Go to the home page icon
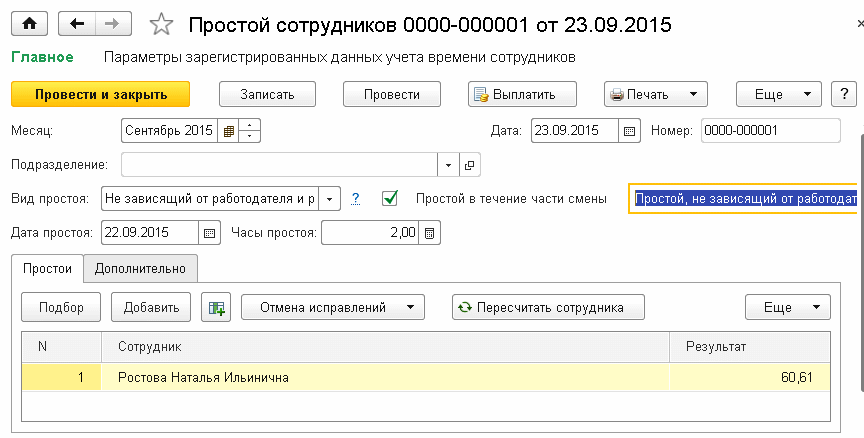Image resolution: width=864 pixels, height=438 pixels. 29,24
